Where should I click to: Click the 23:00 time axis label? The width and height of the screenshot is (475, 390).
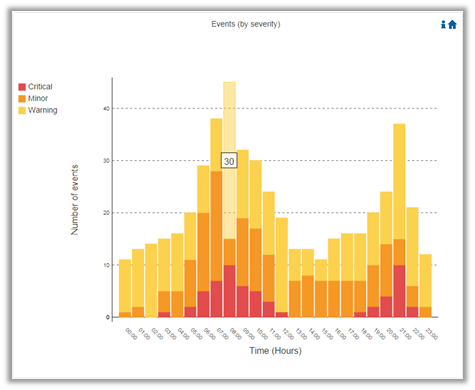432,333
